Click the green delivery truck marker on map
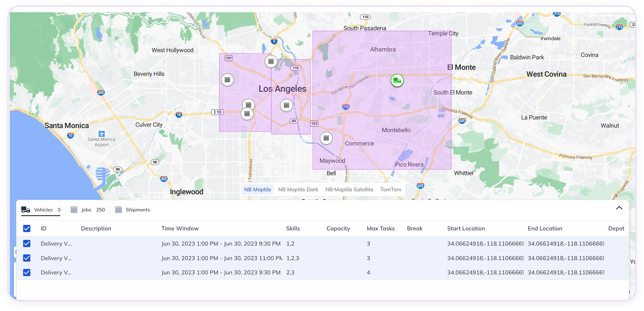Screen dimensions: 644x311 397,80
